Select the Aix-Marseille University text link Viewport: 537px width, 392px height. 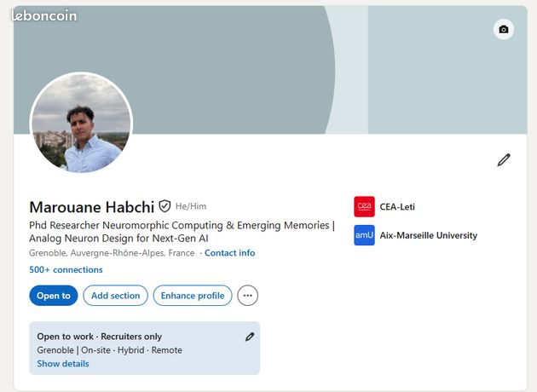pos(429,235)
